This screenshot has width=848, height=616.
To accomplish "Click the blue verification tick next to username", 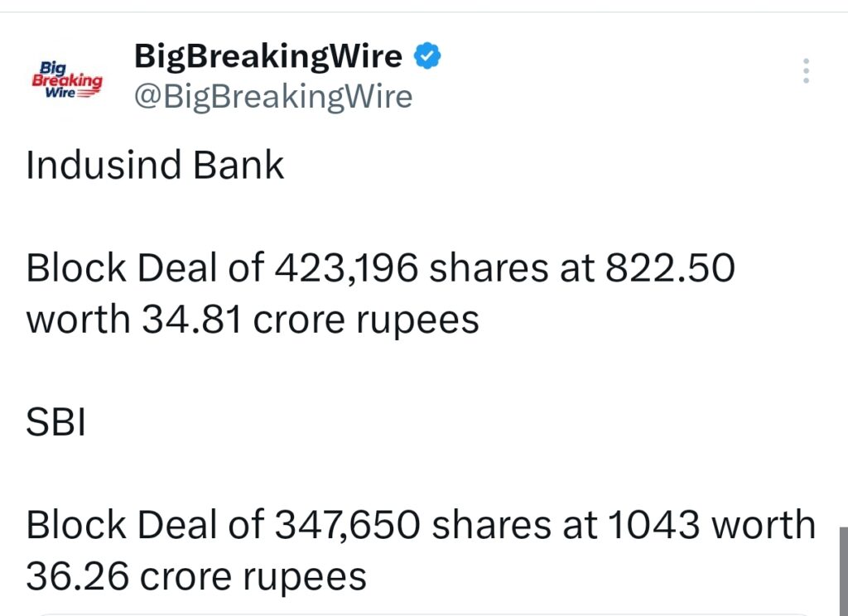I will tap(426, 55).
